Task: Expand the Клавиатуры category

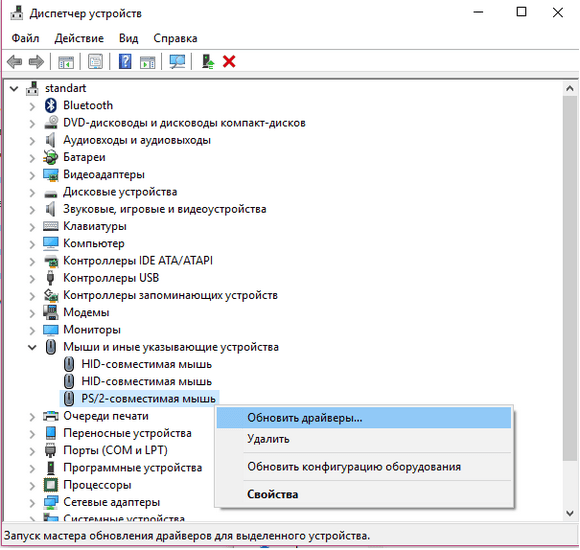Action: pyautogui.click(x=32, y=227)
